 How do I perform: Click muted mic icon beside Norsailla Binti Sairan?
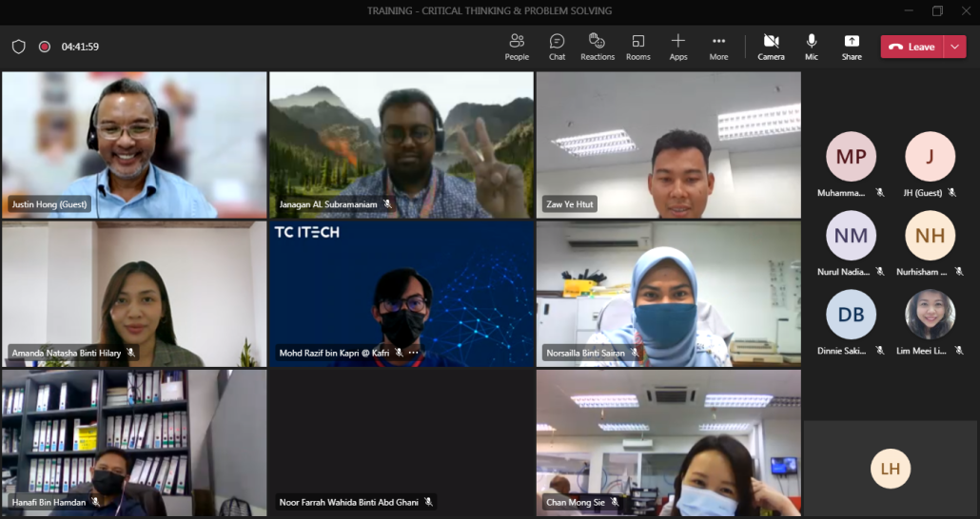(x=635, y=353)
